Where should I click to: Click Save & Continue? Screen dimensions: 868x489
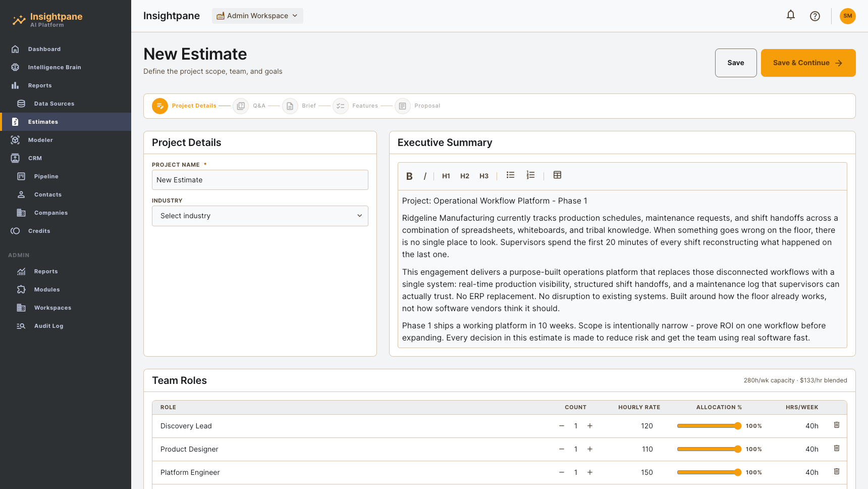[808, 63]
